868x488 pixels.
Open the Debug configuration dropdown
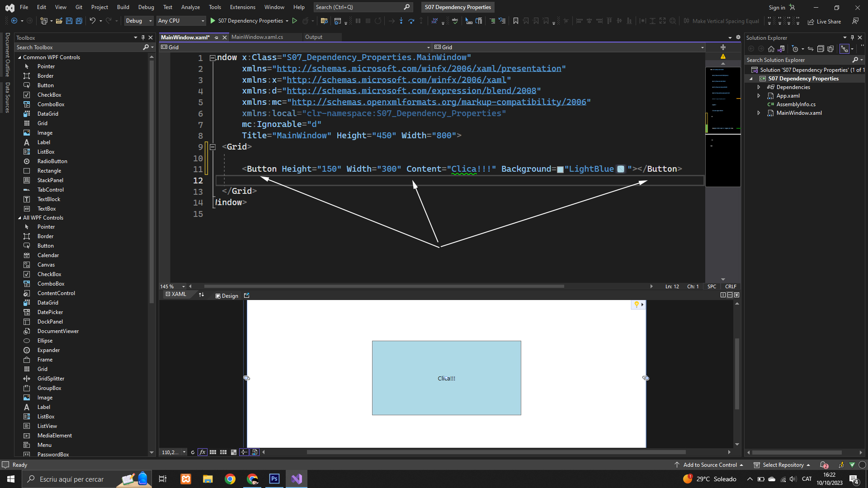click(x=138, y=21)
